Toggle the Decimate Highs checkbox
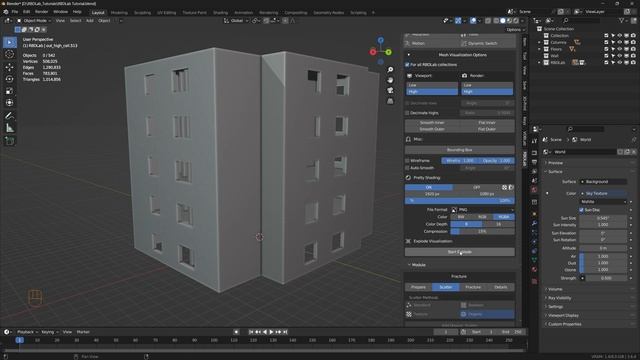Screen dimensions: 640x360 click(407, 113)
